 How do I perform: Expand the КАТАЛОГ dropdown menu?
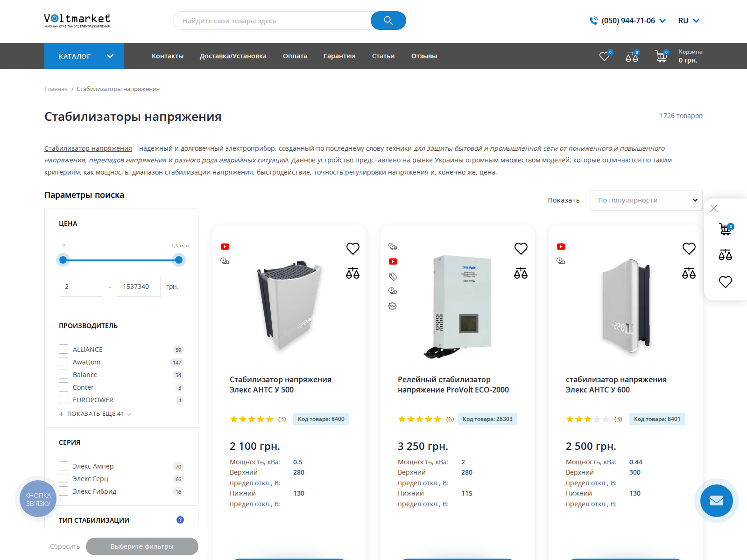pyautogui.click(x=84, y=56)
